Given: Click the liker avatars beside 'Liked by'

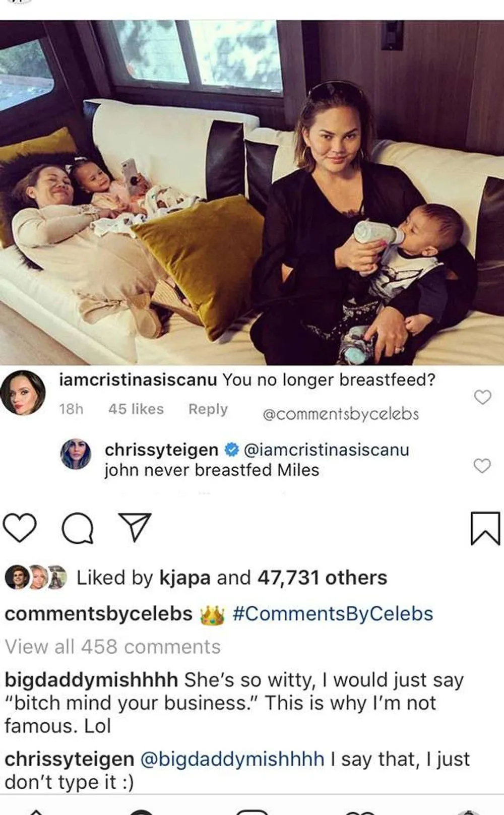Looking at the screenshot, I should tap(35, 578).
